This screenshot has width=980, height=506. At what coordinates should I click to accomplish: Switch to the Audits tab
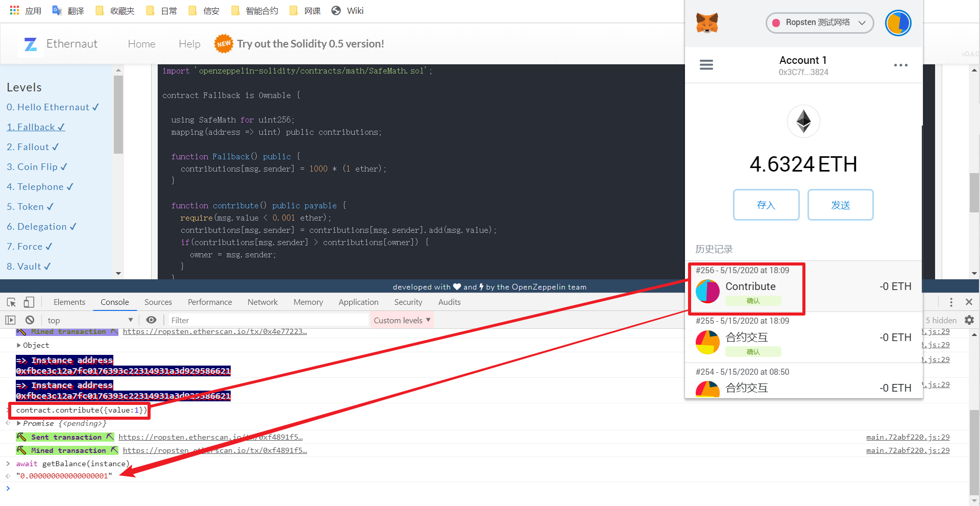click(x=450, y=302)
